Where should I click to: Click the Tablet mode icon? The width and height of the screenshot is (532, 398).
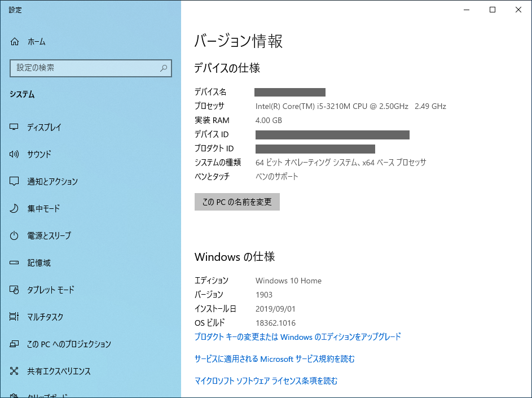click(14, 290)
